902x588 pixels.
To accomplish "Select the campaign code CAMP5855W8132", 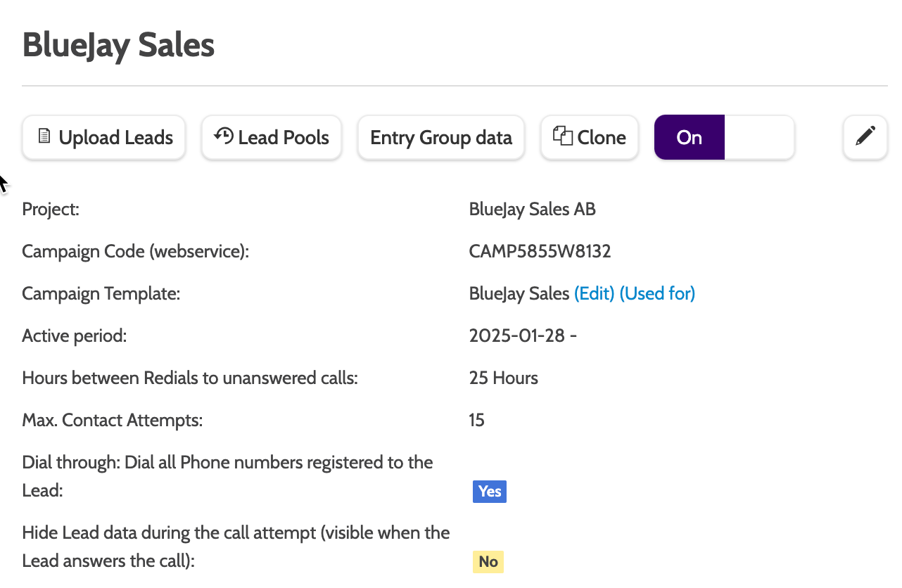I will [540, 251].
